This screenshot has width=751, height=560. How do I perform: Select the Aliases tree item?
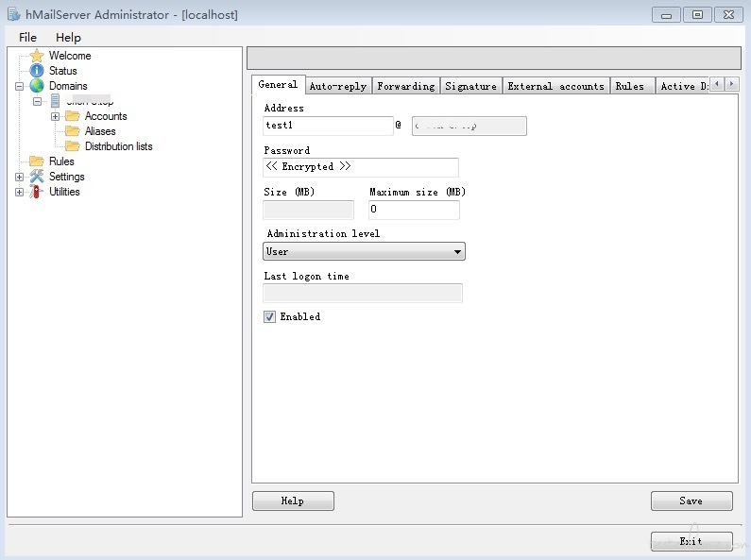click(100, 131)
